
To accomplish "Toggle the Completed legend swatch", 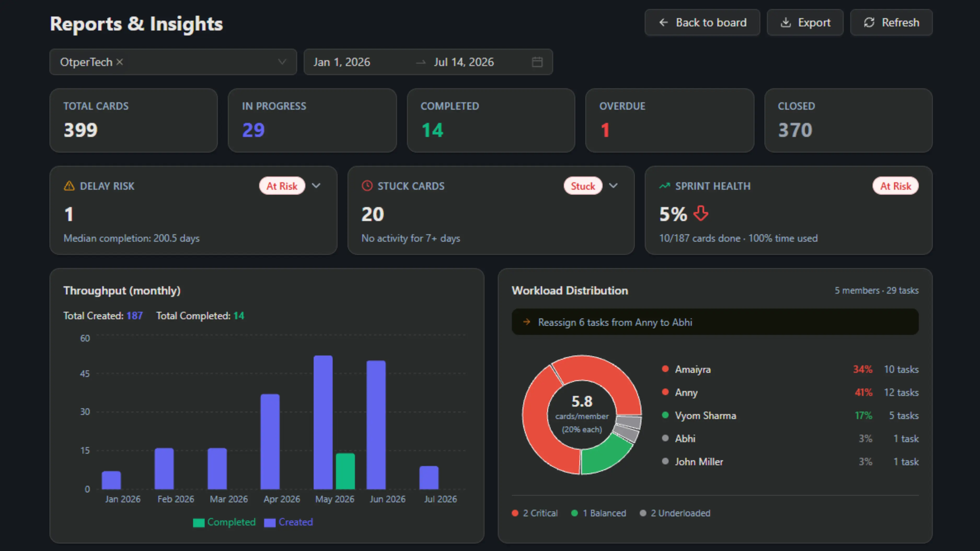I will point(199,523).
